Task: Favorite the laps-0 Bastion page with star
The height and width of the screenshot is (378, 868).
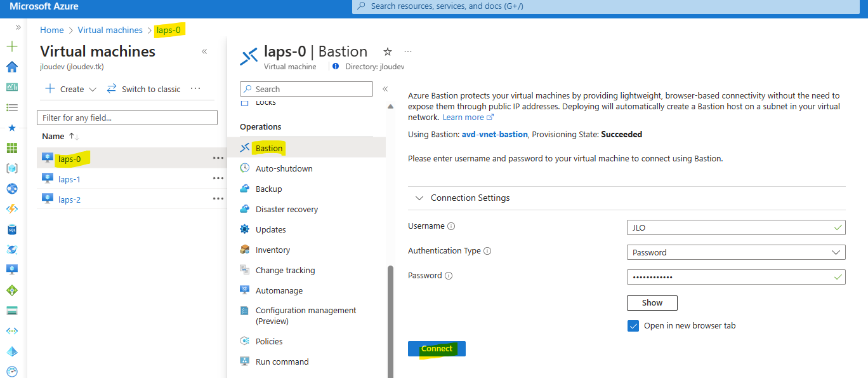Action: pyautogui.click(x=388, y=51)
